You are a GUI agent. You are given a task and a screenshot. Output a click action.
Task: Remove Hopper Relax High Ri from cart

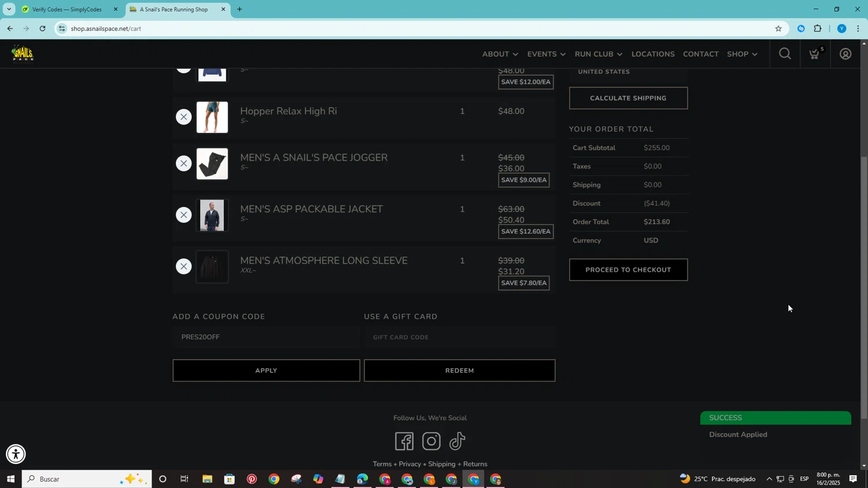(183, 117)
